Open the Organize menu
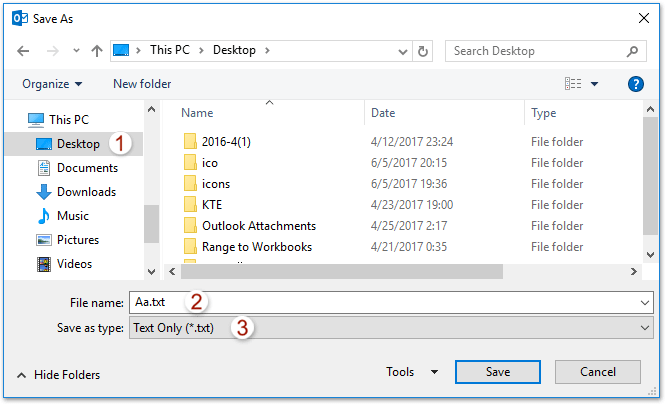This screenshot has width=667, height=407. [52, 84]
